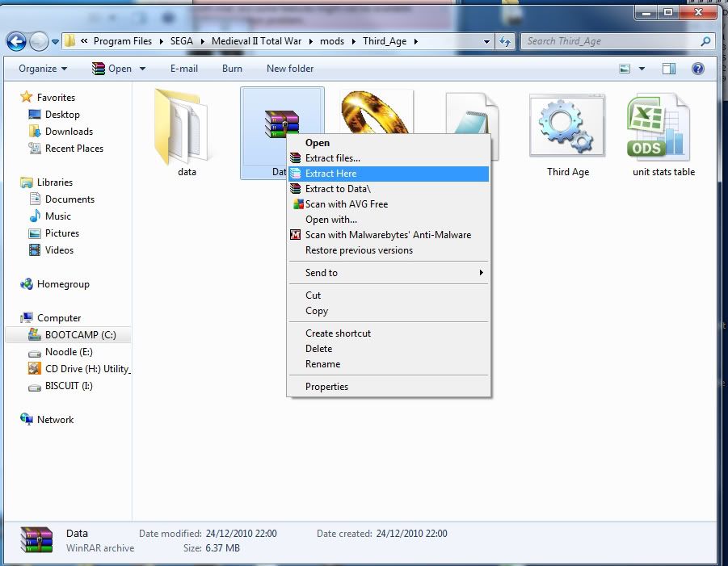The width and height of the screenshot is (728, 566).
Task: Toggle the preview pane icon
Action: [669, 69]
